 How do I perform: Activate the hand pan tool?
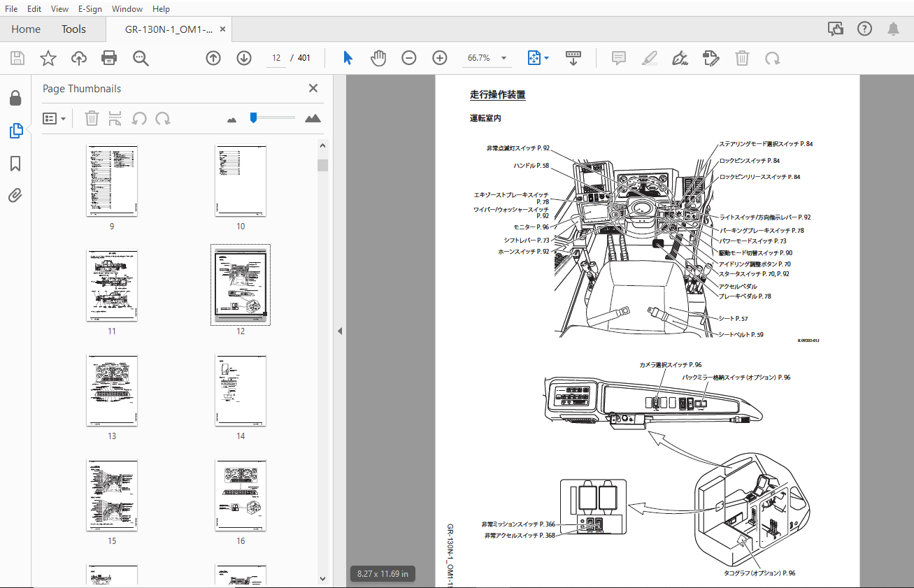[x=378, y=58]
